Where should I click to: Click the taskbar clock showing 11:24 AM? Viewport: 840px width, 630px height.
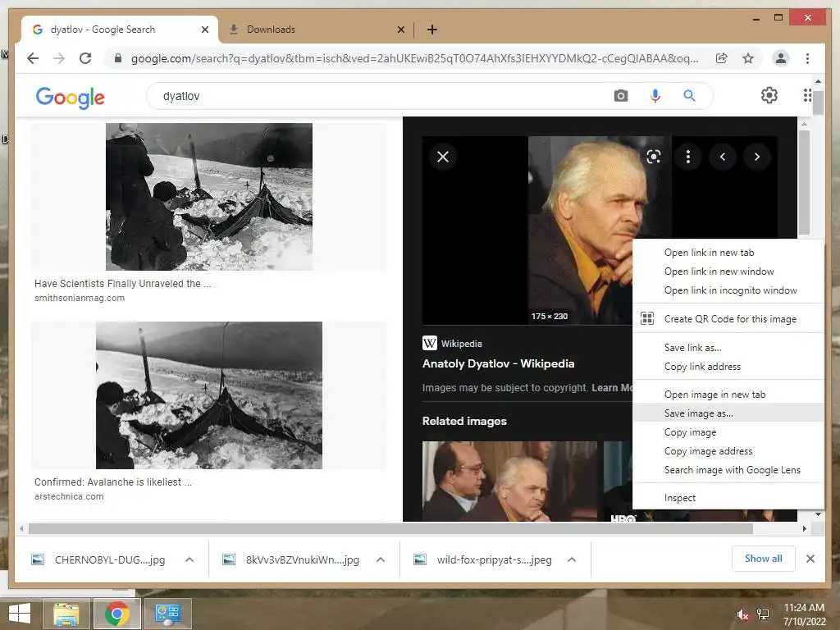(804, 614)
